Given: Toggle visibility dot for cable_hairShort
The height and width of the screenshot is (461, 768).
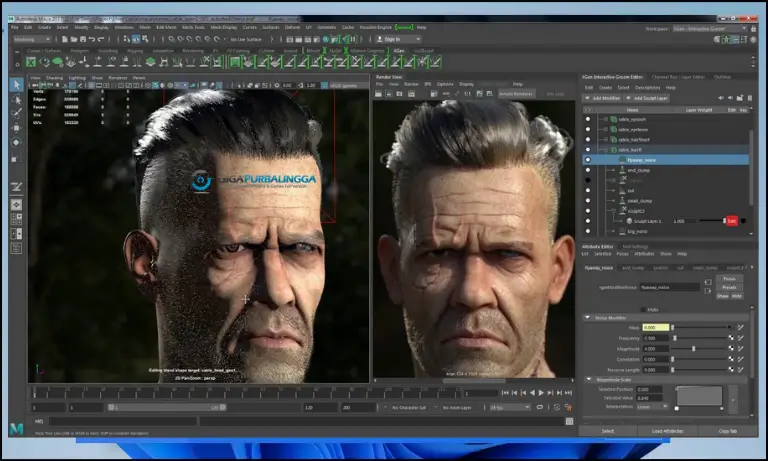Looking at the screenshot, I should 588,140.
